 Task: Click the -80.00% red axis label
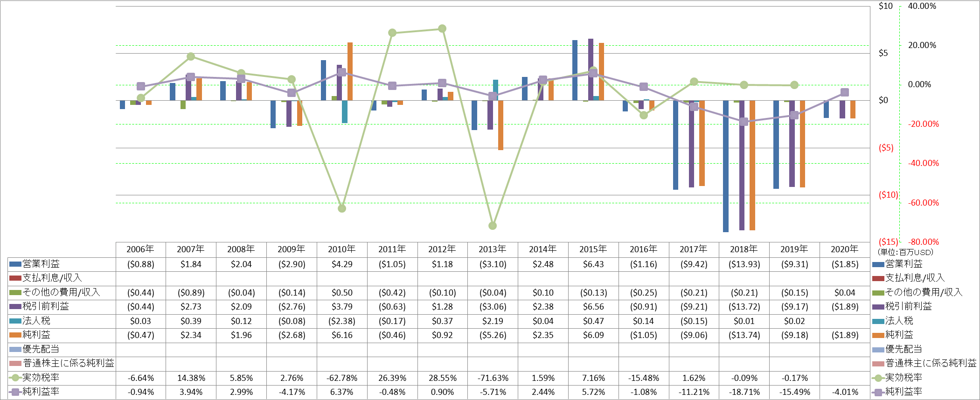click(x=923, y=241)
